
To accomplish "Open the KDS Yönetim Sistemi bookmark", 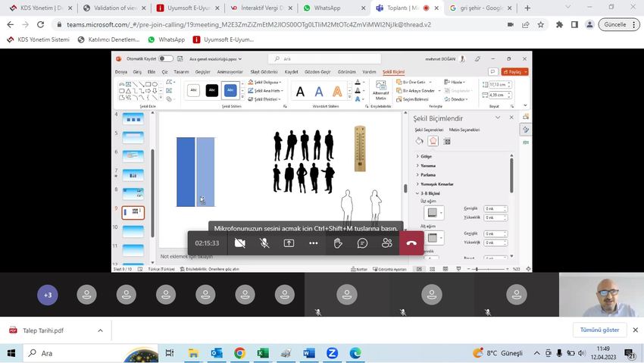I will pos(39,39).
